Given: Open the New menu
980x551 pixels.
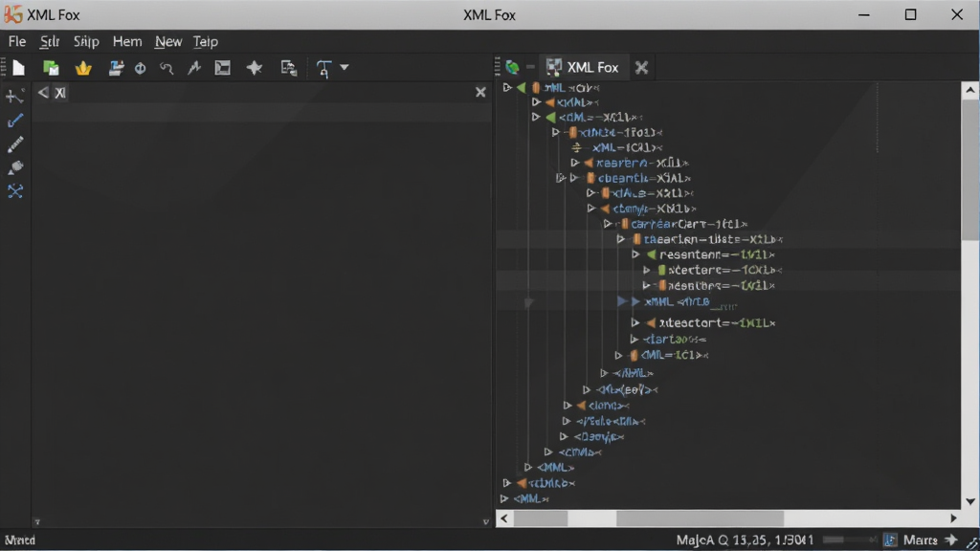Looking at the screenshot, I should [168, 41].
